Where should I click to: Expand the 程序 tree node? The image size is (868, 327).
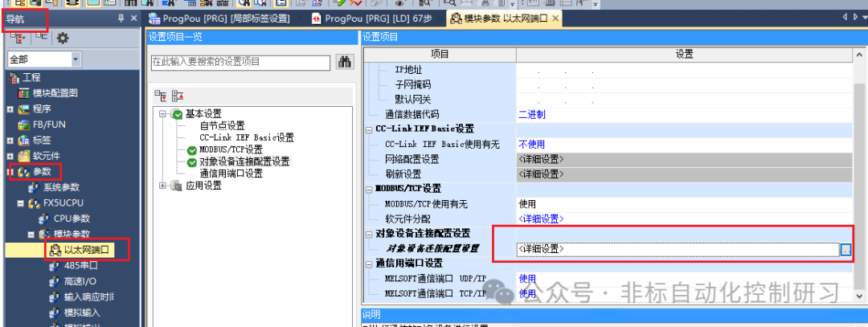click(x=10, y=109)
